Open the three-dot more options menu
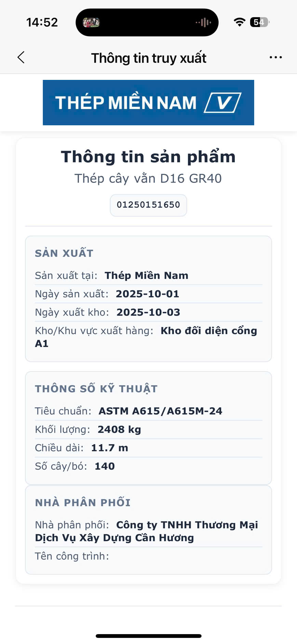This screenshot has width=297, height=644. [275, 57]
